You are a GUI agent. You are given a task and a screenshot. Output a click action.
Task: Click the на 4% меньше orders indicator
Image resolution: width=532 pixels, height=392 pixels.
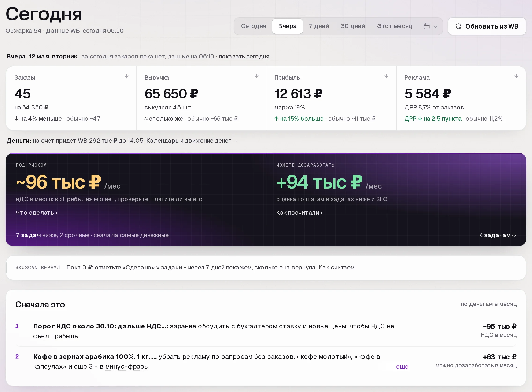pos(38,119)
